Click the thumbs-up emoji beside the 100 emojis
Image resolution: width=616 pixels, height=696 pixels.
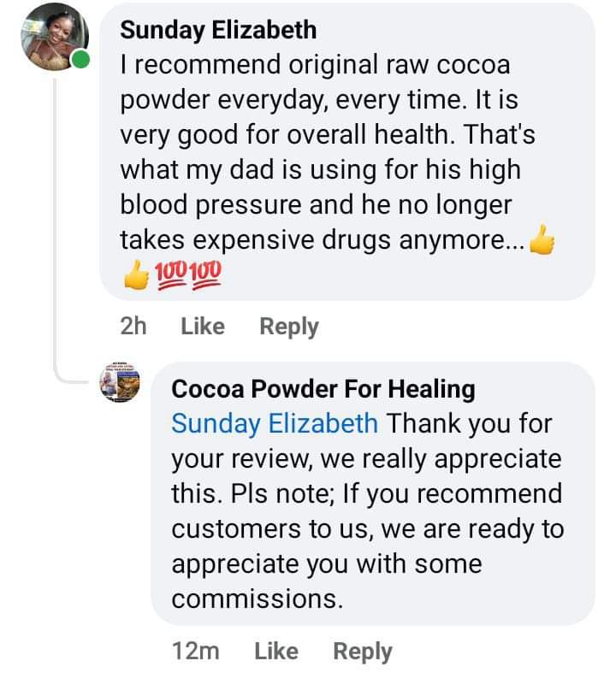coord(135,274)
